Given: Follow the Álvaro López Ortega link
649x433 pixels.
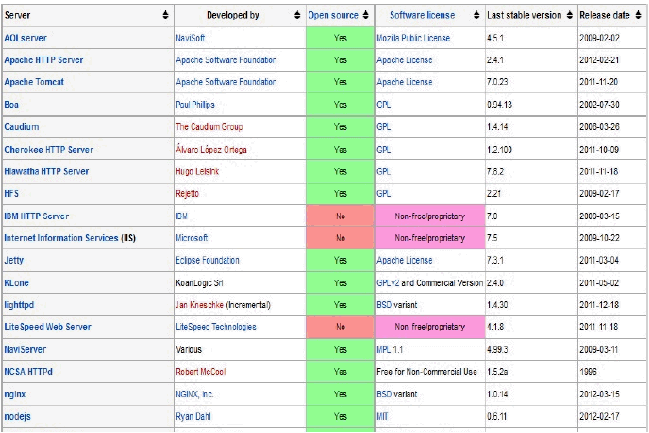Looking at the screenshot, I should point(211,149).
